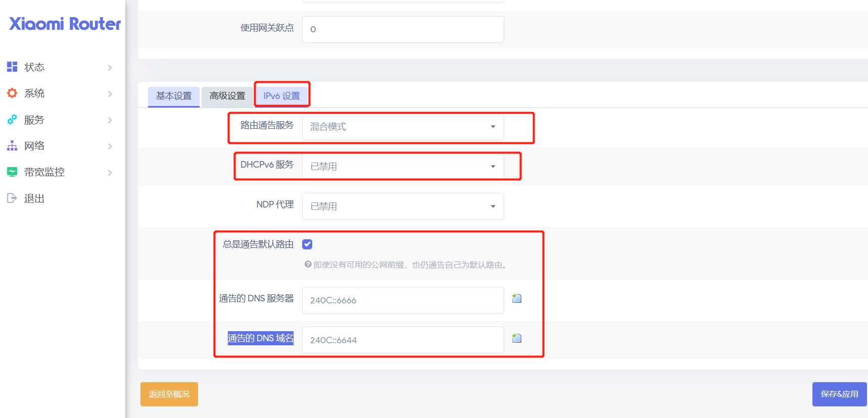Switch to the 高级设置 tab
The image size is (868, 418).
click(227, 96)
